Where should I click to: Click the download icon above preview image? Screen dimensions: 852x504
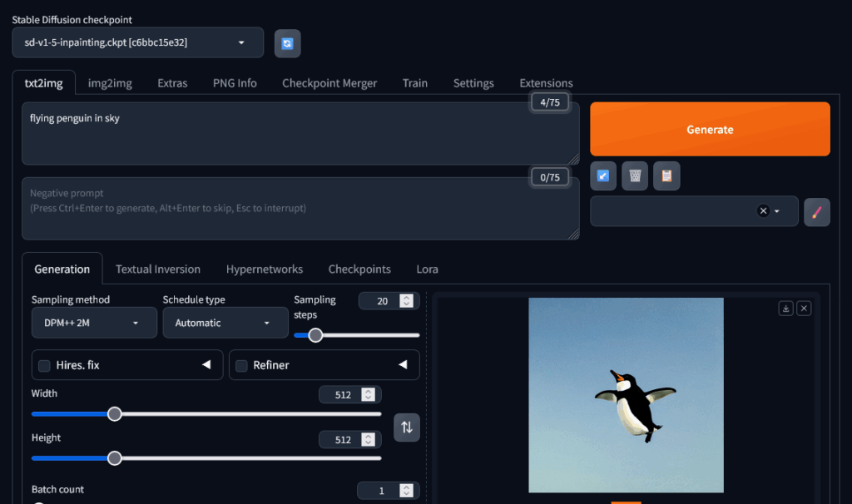coord(785,309)
